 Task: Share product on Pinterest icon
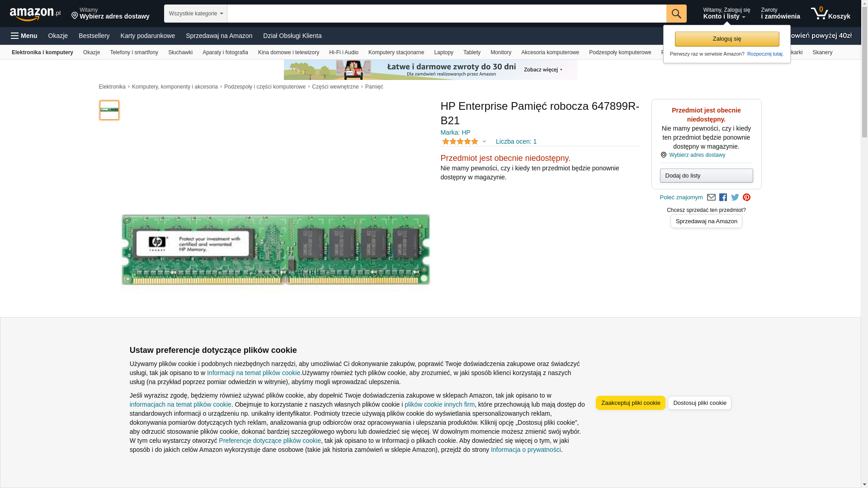pos(746,197)
